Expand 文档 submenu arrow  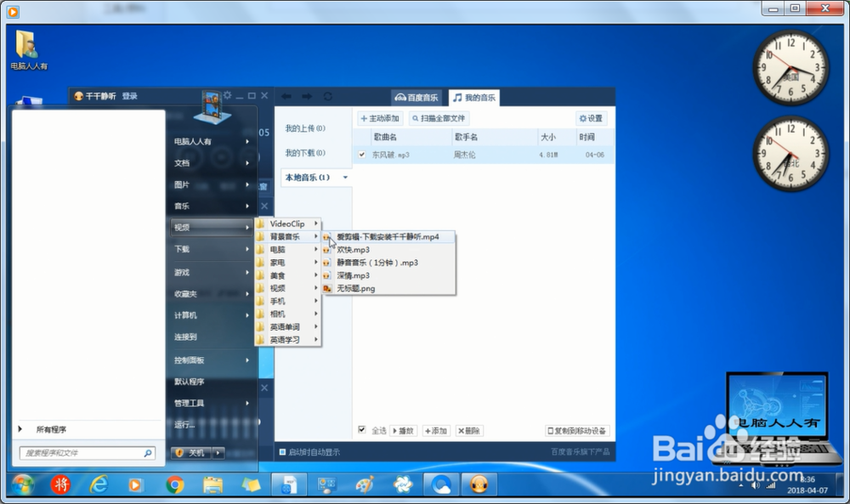(x=247, y=162)
